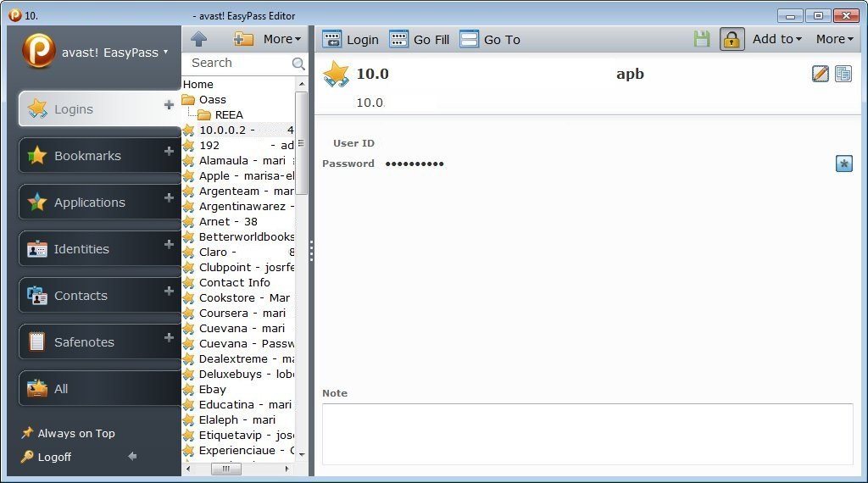
Task: Open the Oass folder
Action: 205,100
